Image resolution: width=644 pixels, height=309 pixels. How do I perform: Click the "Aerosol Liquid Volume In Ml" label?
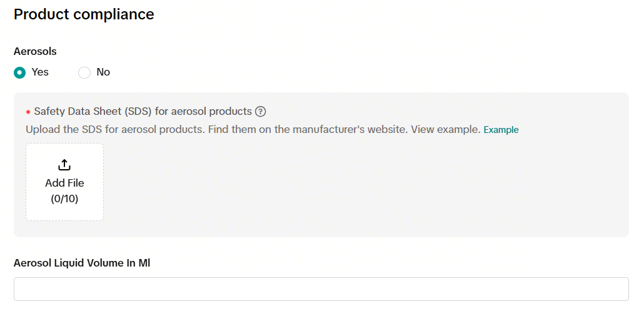82,263
